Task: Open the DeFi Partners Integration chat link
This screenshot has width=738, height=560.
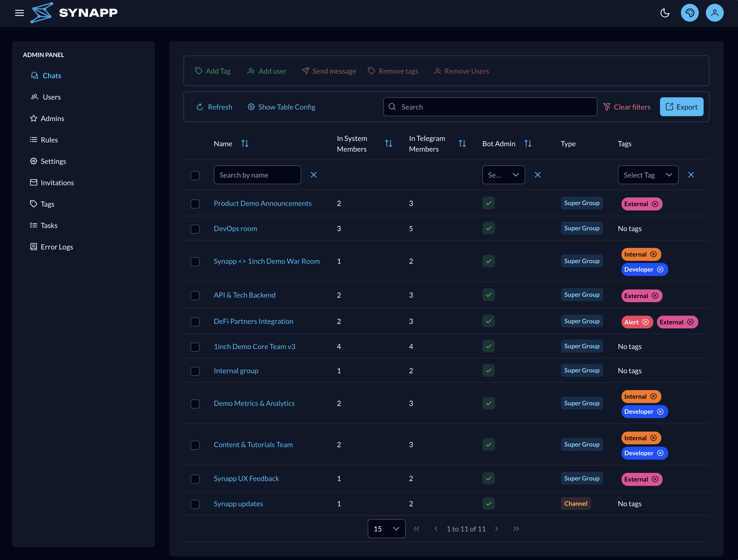Action: [x=254, y=321]
